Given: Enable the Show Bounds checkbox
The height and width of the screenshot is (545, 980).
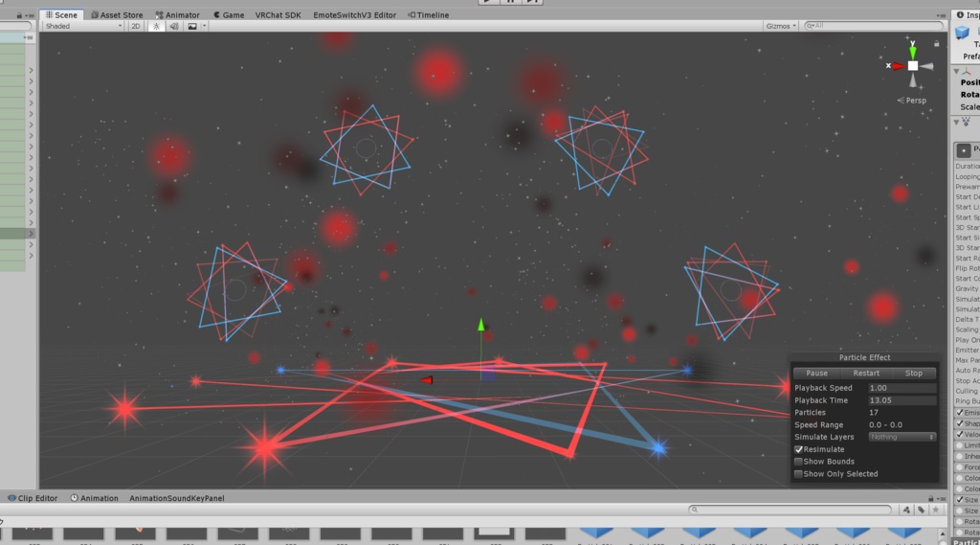Looking at the screenshot, I should pos(798,461).
